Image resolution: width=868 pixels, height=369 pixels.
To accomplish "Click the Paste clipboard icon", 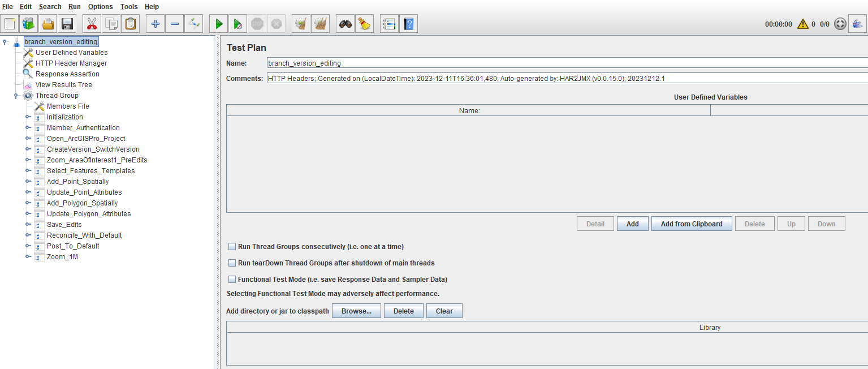I will click(x=131, y=24).
